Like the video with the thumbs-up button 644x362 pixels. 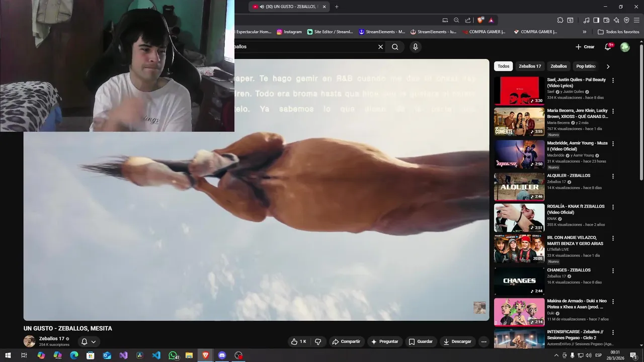[299, 341]
